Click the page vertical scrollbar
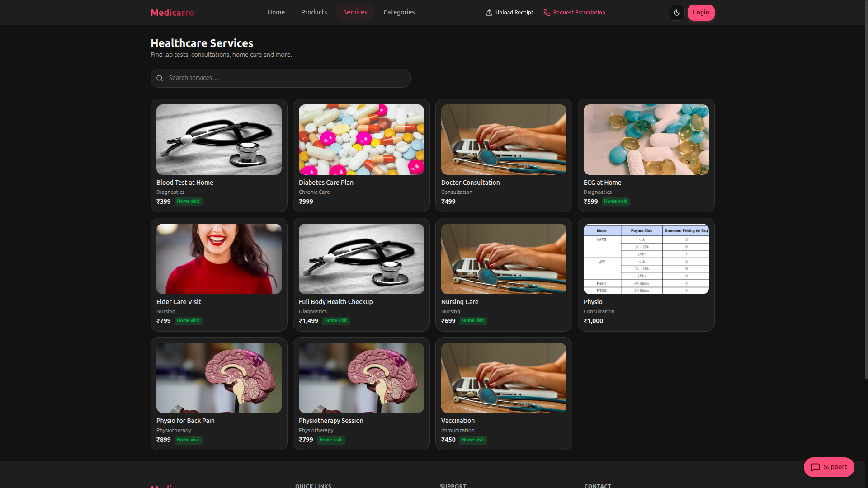Viewport: 868px width, 488px height. coord(866,190)
